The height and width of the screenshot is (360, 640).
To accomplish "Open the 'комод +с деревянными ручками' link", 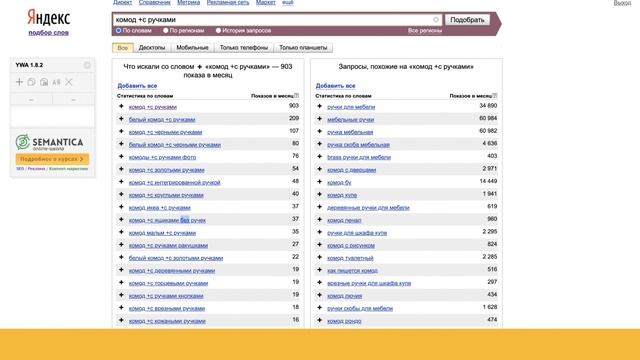I will 172,271.
